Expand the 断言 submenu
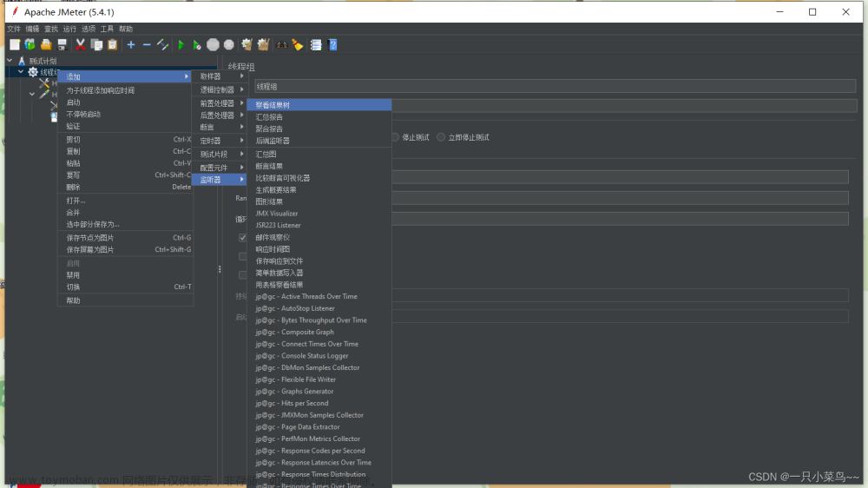 [220, 128]
